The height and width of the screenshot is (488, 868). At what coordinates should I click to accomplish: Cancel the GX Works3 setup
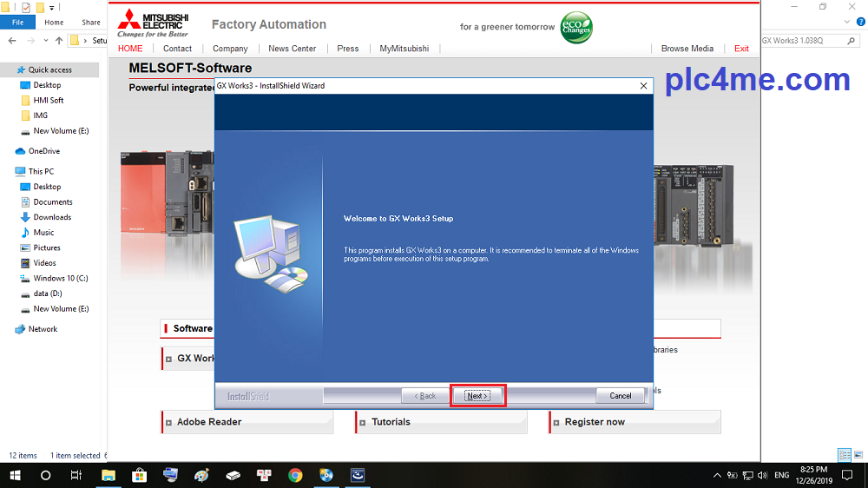621,396
